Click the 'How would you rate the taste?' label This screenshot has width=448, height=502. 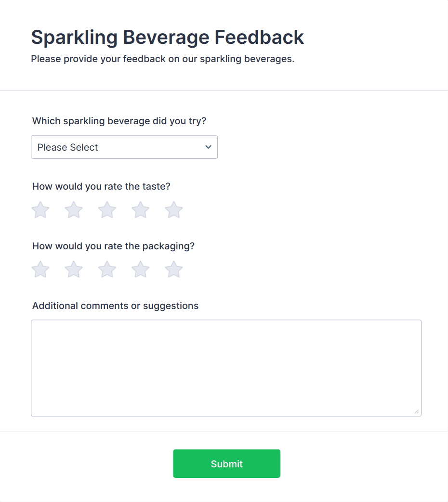101,186
